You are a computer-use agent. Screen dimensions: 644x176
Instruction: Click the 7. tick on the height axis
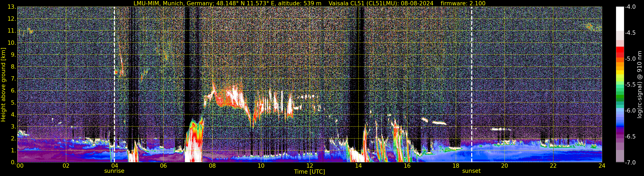pos(13,79)
